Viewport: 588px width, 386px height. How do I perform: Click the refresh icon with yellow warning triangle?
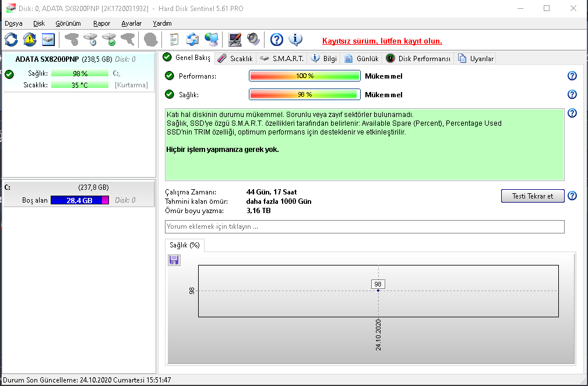point(30,40)
